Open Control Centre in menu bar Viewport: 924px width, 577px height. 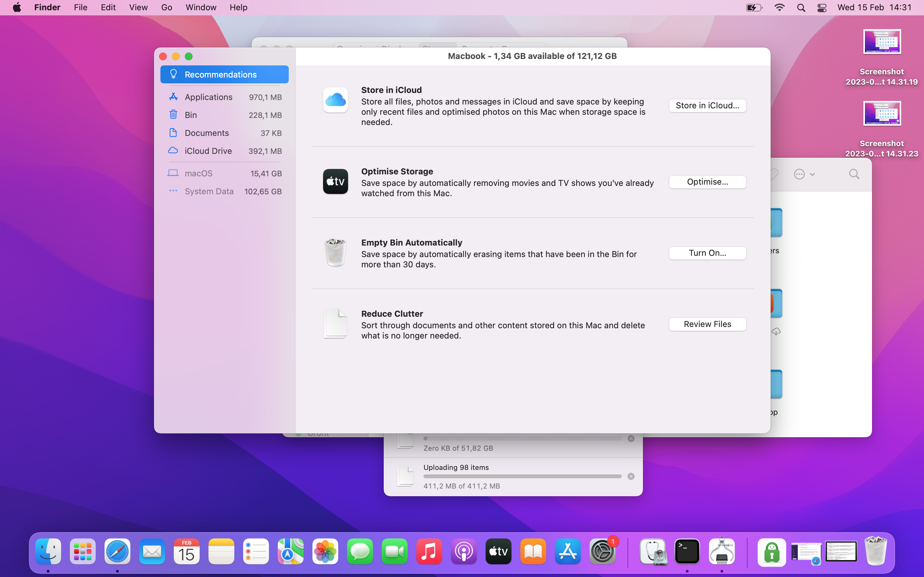[822, 7]
